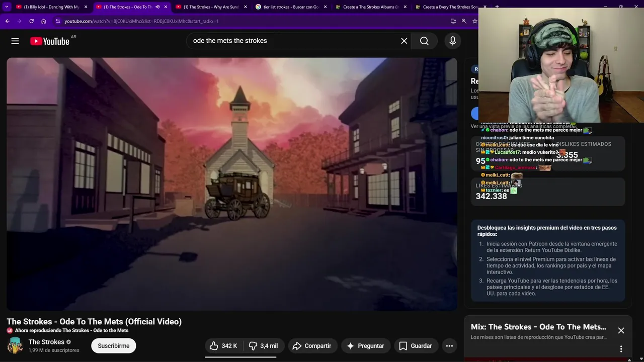Switch to 'The Strokes - Why Are Sundays' tab
644x362 pixels.
tap(211, 7)
